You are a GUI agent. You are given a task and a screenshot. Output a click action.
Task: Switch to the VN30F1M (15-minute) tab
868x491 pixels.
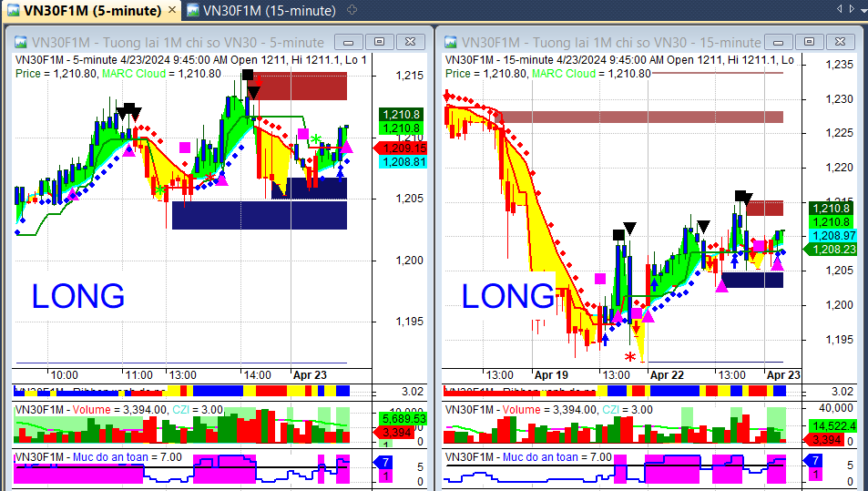pos(261,10)
